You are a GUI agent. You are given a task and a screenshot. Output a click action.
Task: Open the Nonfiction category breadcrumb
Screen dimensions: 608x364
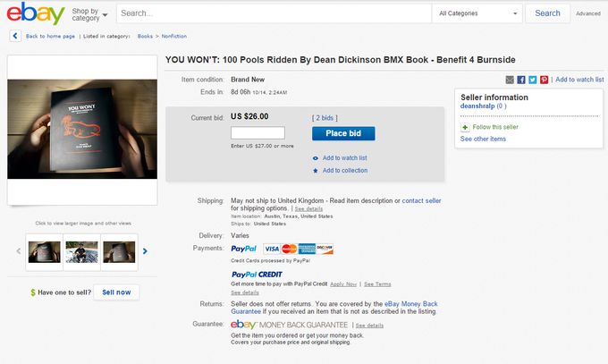pos(174,36)
